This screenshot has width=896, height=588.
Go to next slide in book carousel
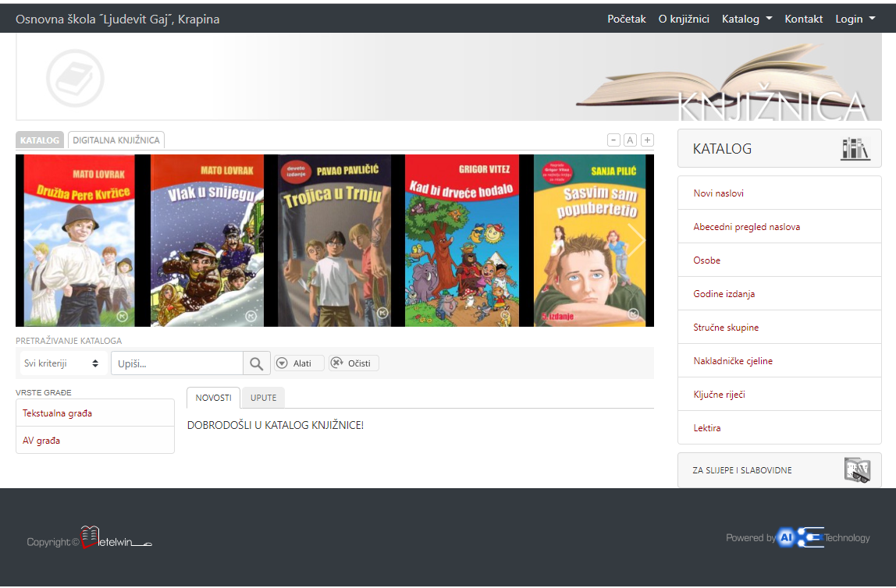[x=636, y=240]
